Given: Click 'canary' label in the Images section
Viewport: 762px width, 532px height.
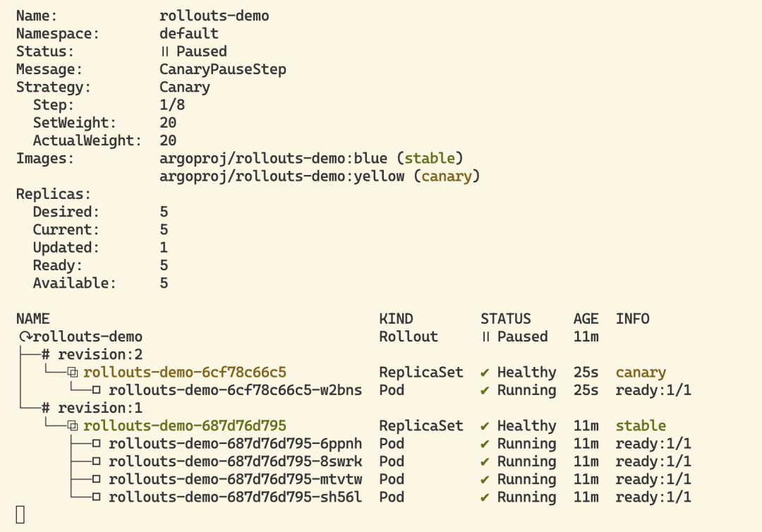Looking at the screenshot, I should 447,176.
